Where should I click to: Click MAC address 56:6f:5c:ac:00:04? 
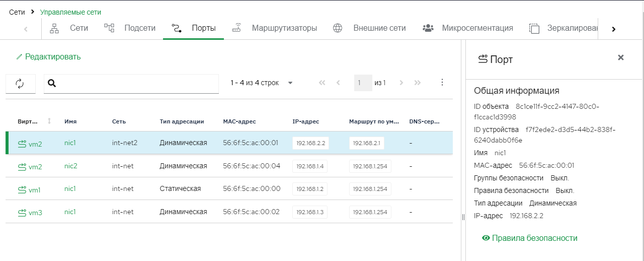pos(252,166)
